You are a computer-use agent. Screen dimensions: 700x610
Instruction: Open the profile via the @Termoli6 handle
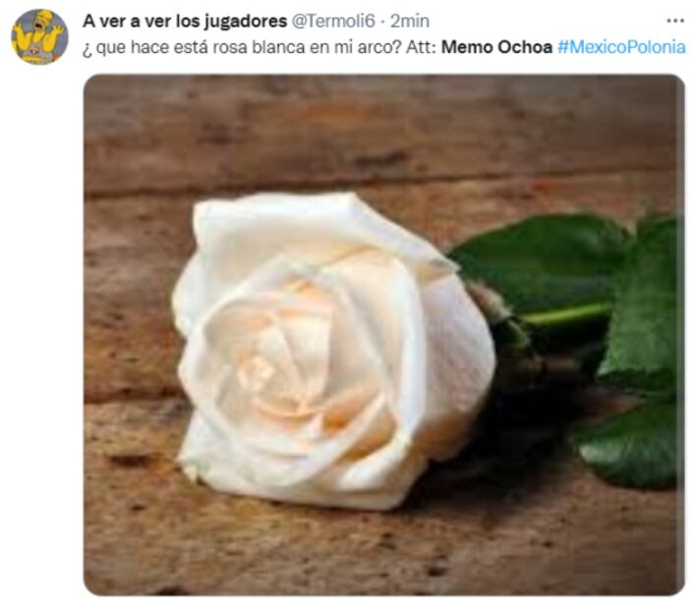pyautogui.click(x=333, y=21)
